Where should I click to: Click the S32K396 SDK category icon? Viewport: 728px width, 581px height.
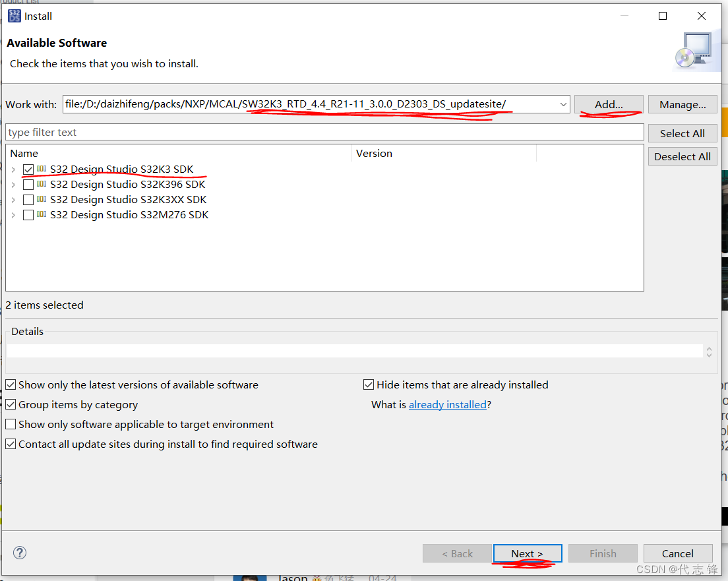(42, 185)
